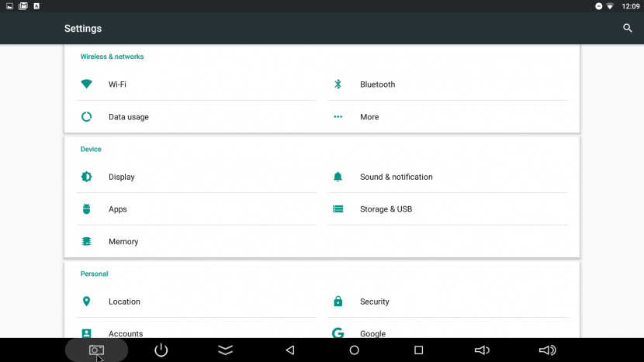Open the Google G icon
644x362 pixels.
click(338, 333)
